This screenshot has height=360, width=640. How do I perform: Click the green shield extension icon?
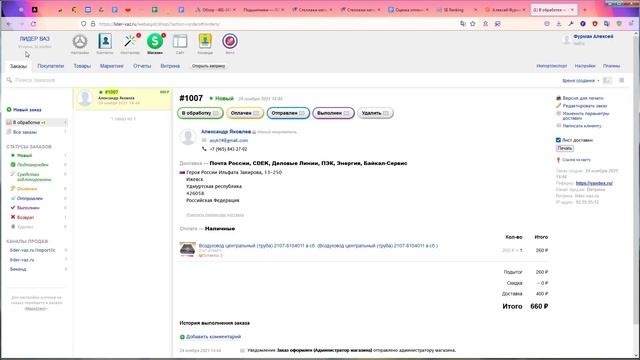pyautogui.click(x=619, y=24)
